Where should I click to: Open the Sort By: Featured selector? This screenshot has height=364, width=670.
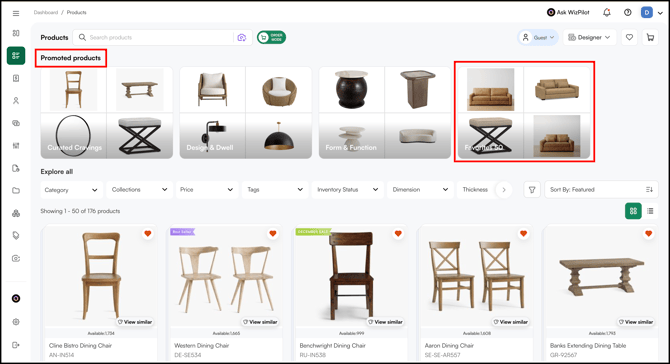[x=601, y=190]
